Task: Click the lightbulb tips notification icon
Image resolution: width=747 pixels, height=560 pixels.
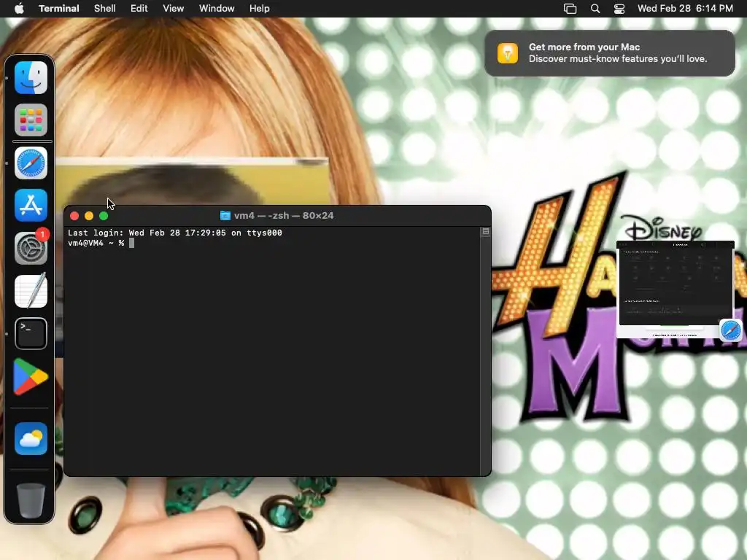Action: (x=508, y=52)
